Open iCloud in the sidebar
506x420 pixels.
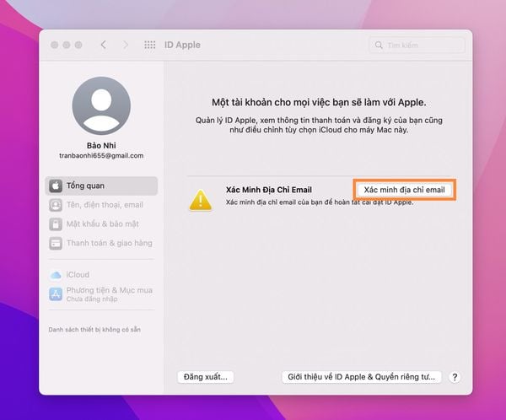point(101,275)
